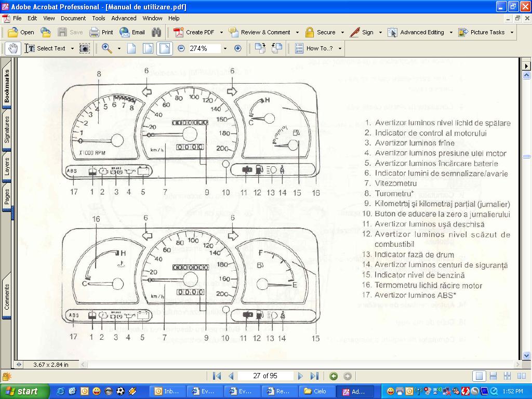Enable Single Page layout in status bar
The width and height of the screenshot is (532, 399).
click(x=480, y=376)
